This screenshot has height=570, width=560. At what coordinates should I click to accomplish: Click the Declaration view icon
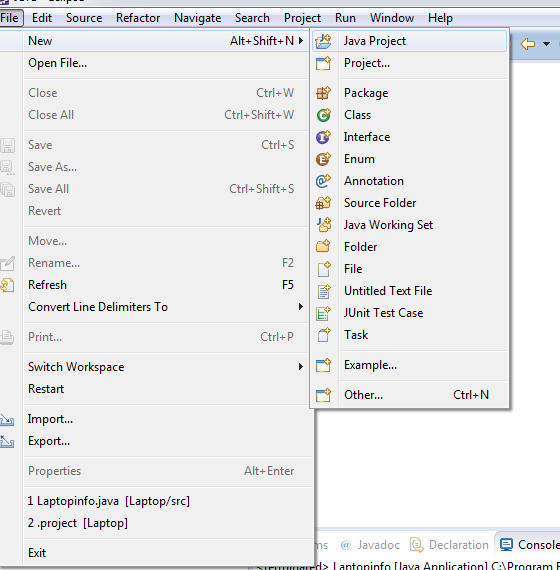click(x=417, y=545)
